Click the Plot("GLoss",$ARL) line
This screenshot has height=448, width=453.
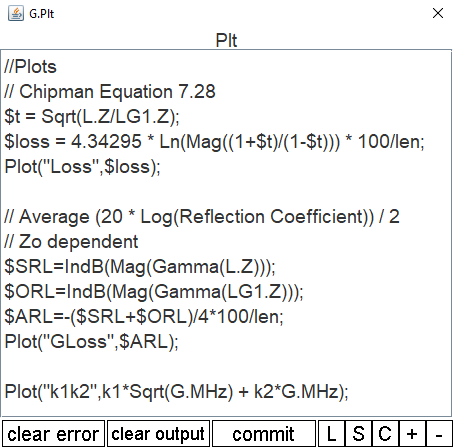(x=92, y=342)
